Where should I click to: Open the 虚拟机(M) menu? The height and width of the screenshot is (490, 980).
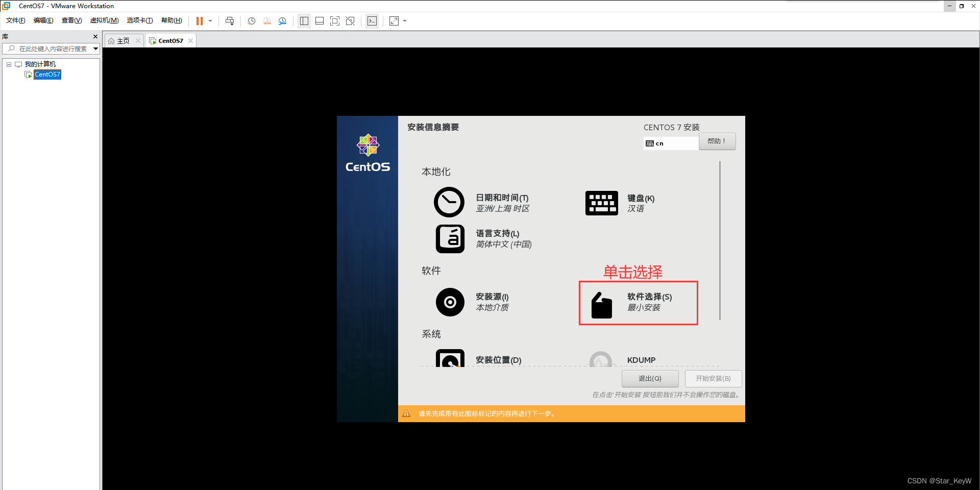tap(104, 20)
